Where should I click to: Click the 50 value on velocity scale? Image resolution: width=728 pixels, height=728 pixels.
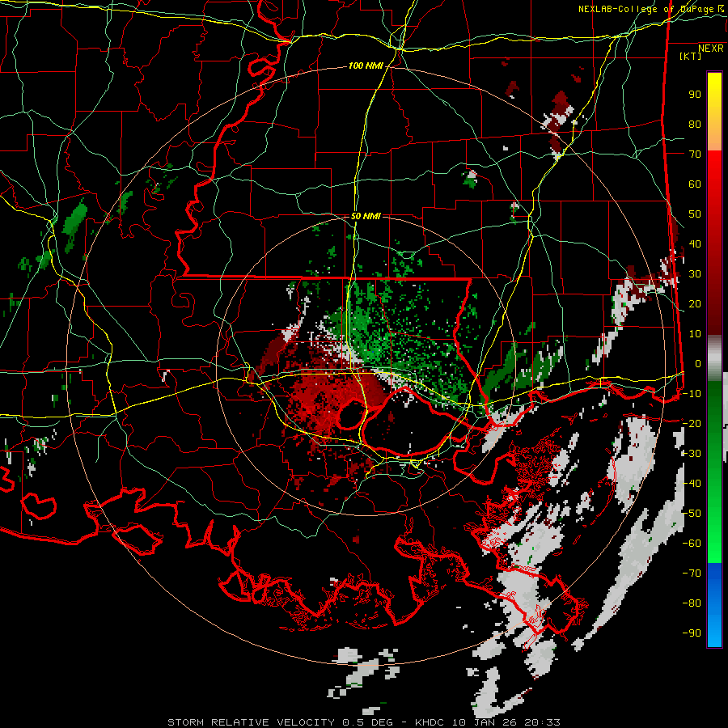click(695, 214)
